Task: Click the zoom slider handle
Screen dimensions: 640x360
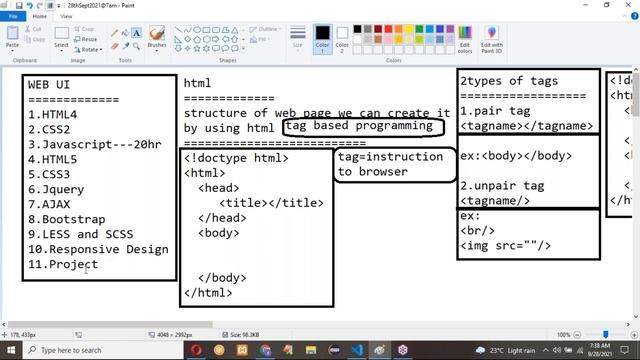Action: (606, 335)
